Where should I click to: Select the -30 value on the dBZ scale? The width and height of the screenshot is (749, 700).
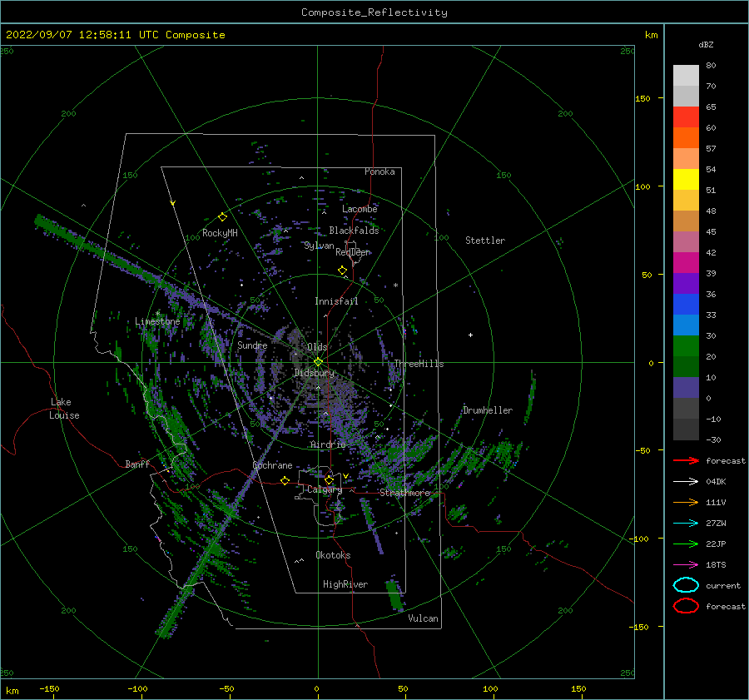tap(713, 439)
